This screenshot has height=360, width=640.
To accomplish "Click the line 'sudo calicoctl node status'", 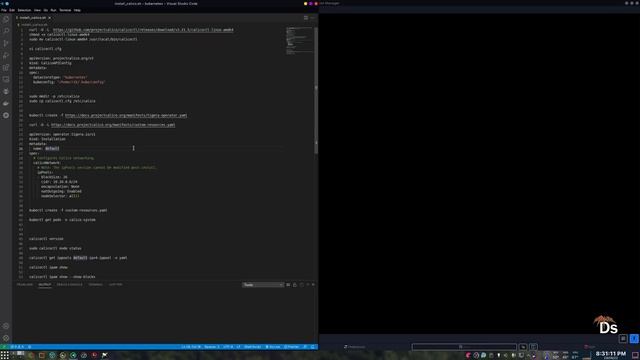I will coord(55,248).
